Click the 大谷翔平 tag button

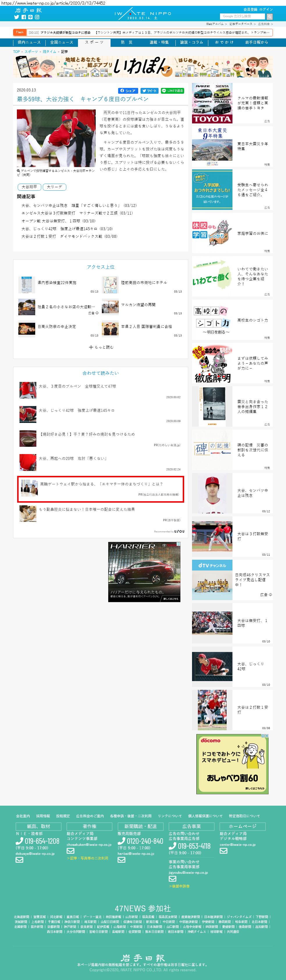[x=29, y=187]
